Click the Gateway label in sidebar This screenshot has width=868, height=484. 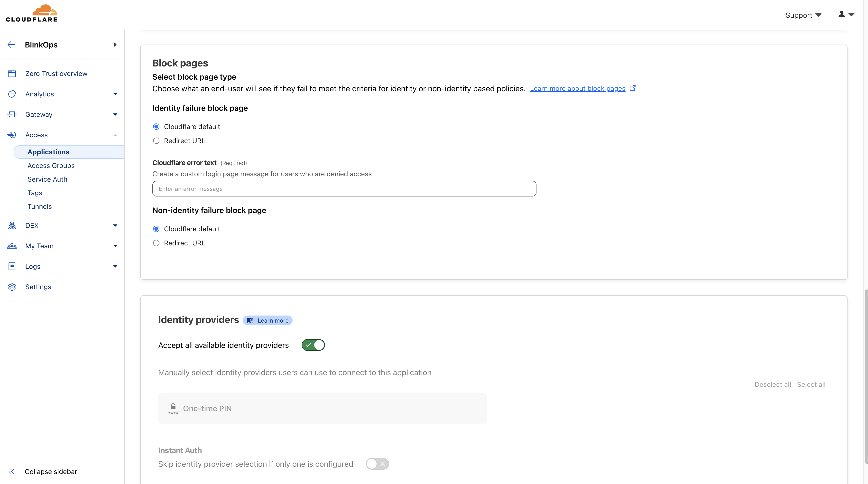click(39, 115)
